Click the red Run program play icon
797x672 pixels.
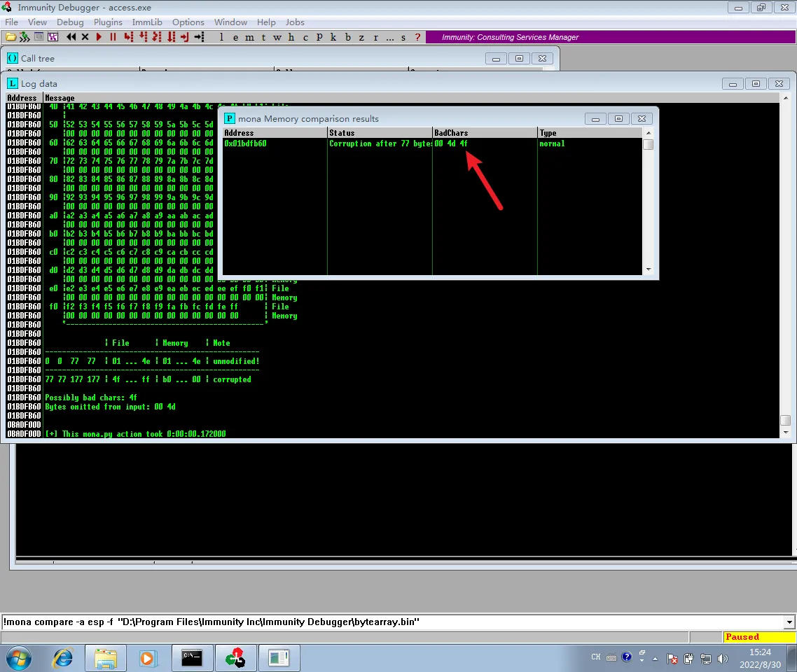[99, 37]
